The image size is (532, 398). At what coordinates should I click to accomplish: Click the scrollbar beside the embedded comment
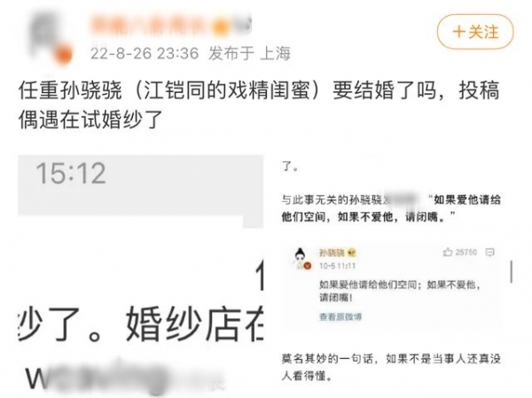coord(512,271)
